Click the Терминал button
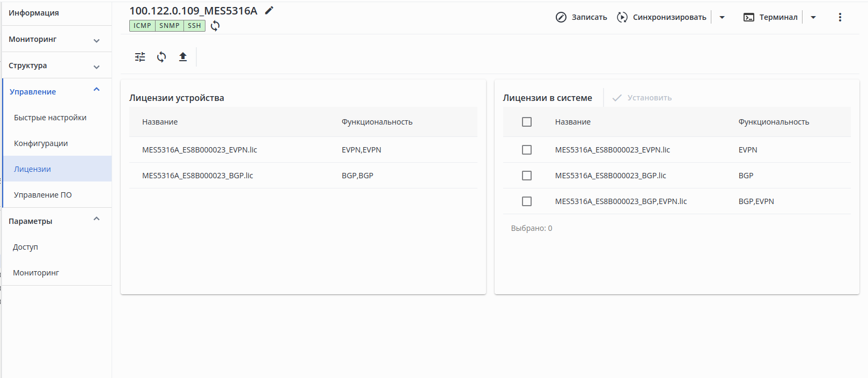The image size is (868, 378). click(770, 17)
